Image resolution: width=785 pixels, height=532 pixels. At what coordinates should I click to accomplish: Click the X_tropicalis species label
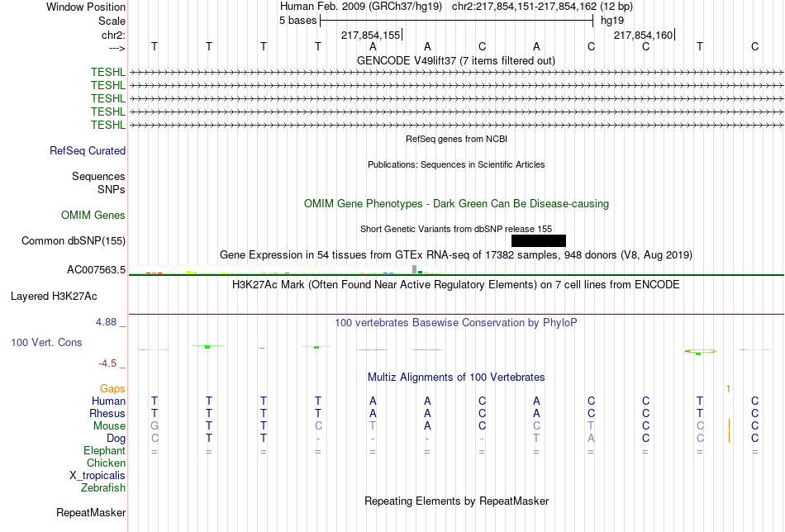[98, 476]
